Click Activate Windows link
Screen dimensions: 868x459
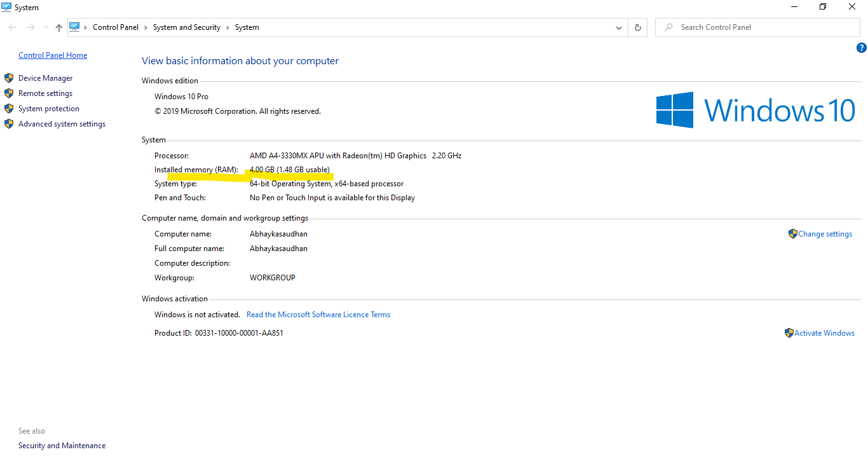point(825,333)
